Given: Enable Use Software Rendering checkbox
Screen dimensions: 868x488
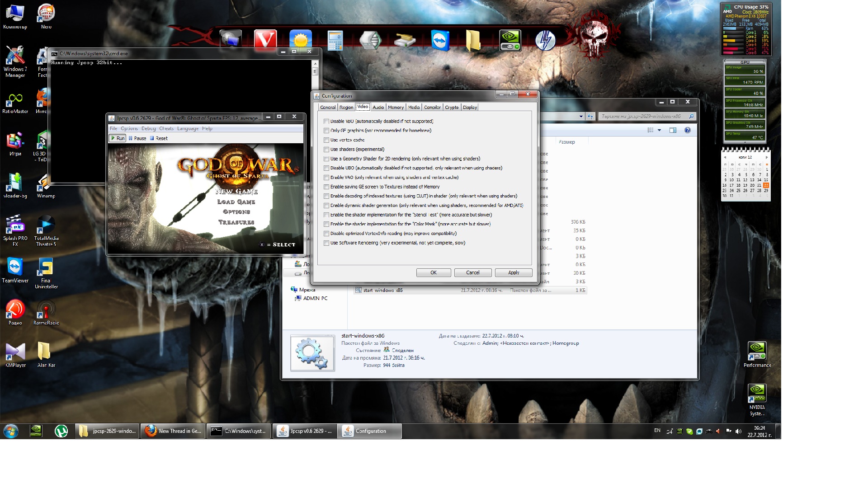Looking at the screenshot, I should click(x=326, y=243).
